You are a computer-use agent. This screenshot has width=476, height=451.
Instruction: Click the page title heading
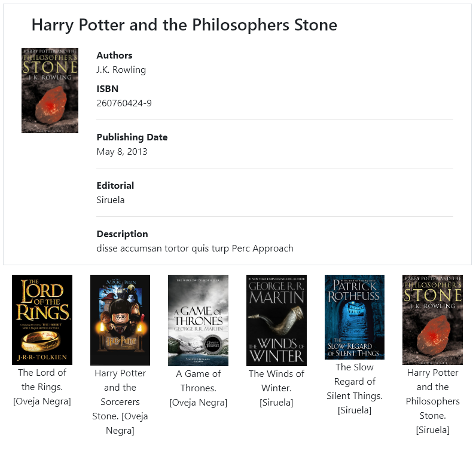(x=184, y=25)
